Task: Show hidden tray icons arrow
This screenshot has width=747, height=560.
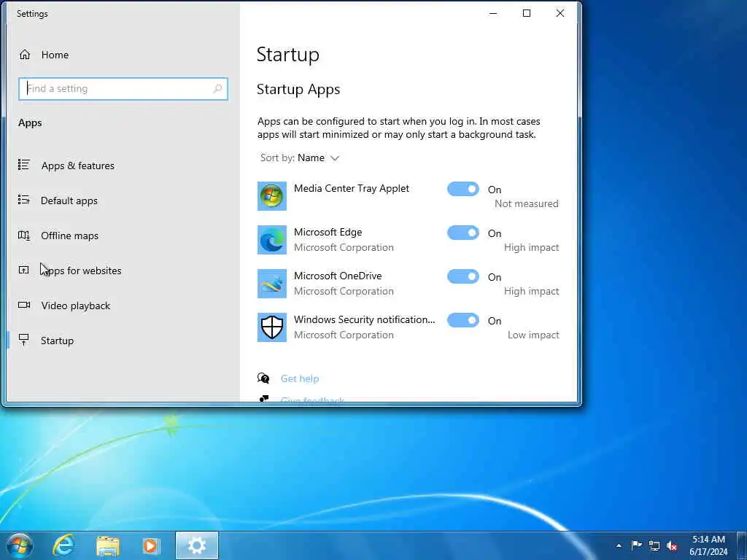Action: [619, 545]
